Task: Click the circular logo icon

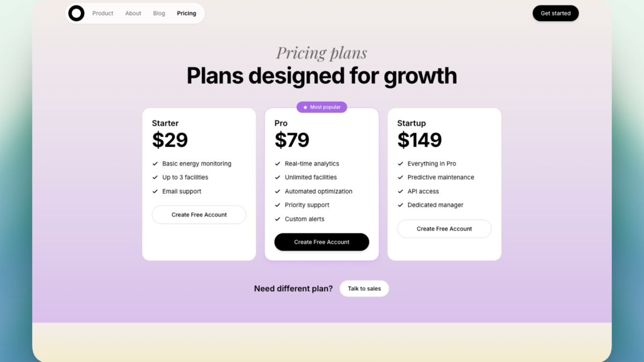Action: point(76,13)
